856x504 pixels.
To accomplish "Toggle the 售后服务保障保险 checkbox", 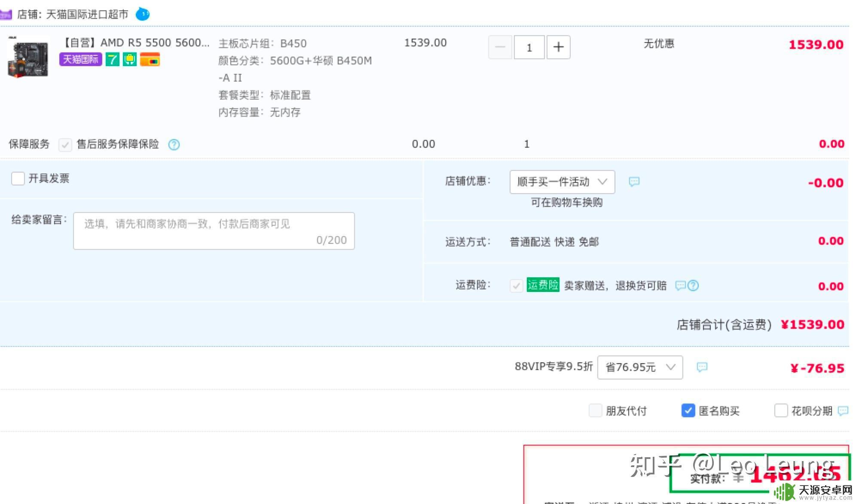I will 65,145.
